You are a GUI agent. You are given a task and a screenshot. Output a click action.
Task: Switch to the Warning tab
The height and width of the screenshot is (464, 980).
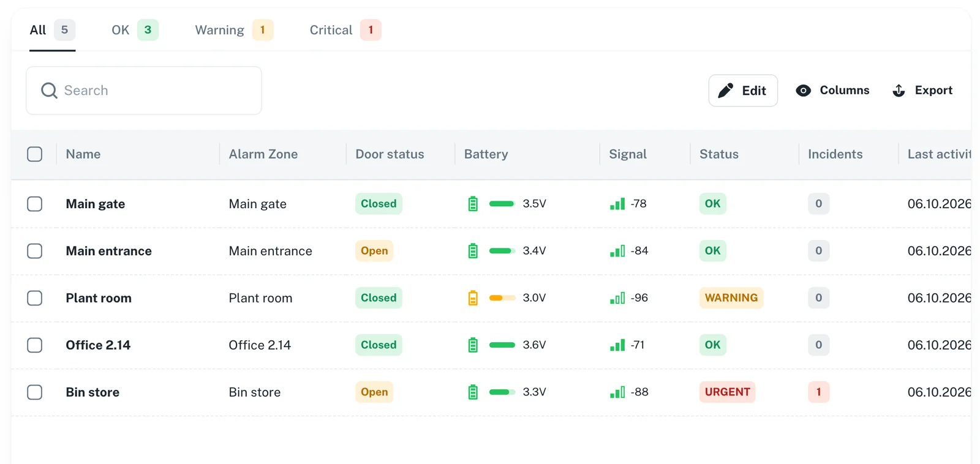pyautogui.click(x=234, y=30)
